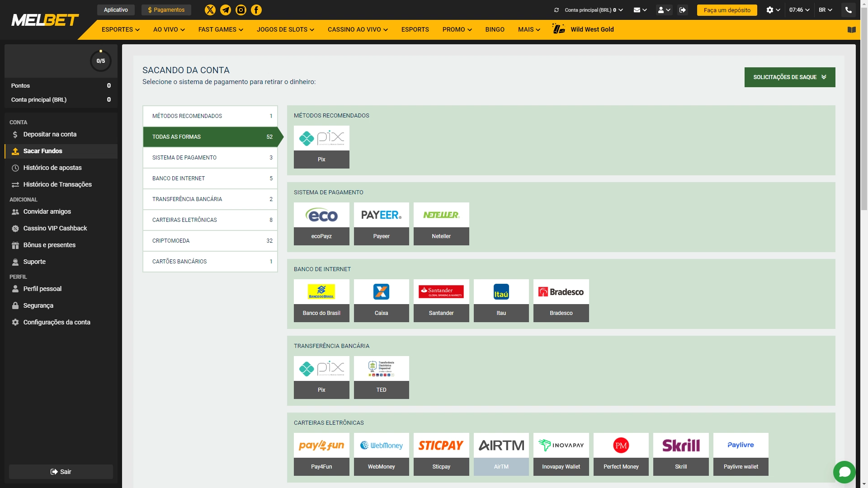
Task: Open the Facebook social icon
Action: [x=256, y=10]
